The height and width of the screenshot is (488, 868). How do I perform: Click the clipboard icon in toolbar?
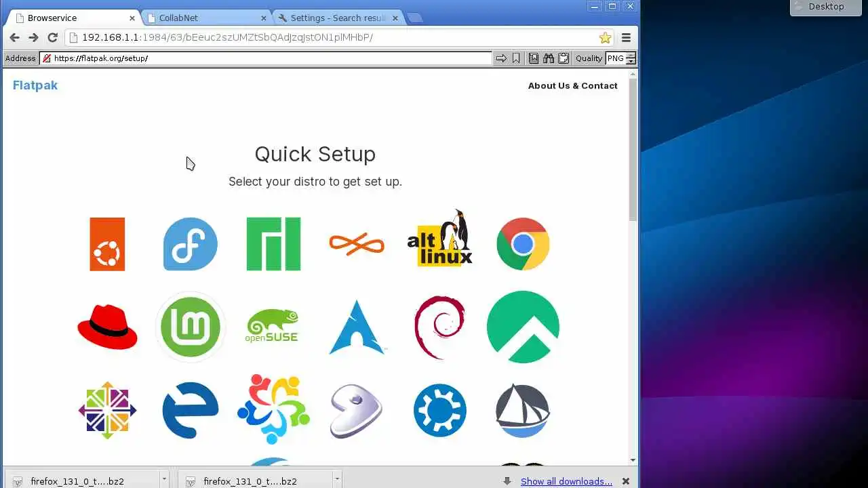(564, 58)
